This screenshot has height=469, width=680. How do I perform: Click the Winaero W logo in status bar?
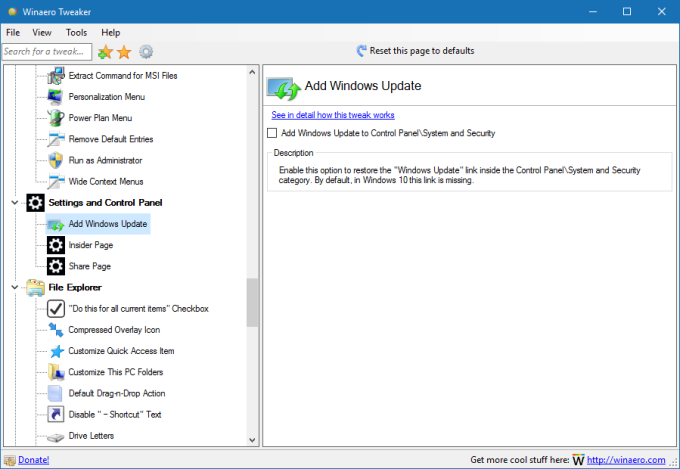click(x=578, y=460)
